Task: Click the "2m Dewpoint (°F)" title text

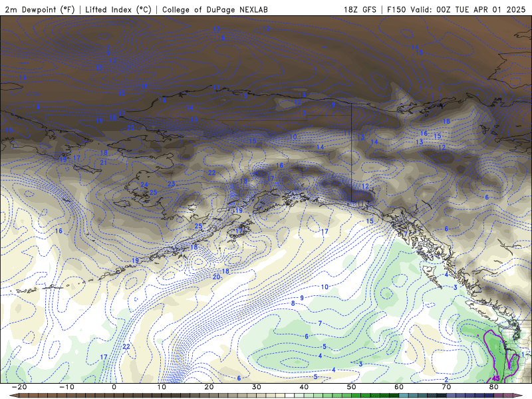Action: tap(40, 9)
